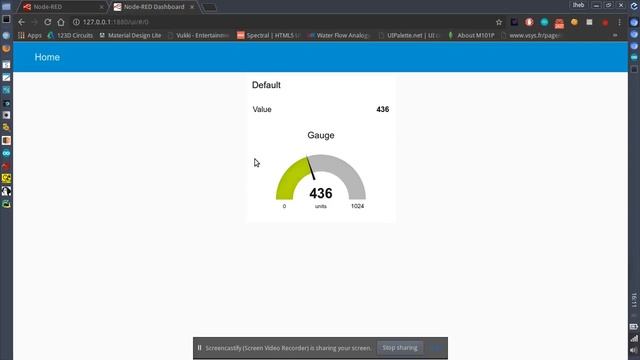Open the www.vsys.fr bookmark
Image resolution: width=640 pixels, height=360 pixels.
pyautogui.click(x=530, y=36)
